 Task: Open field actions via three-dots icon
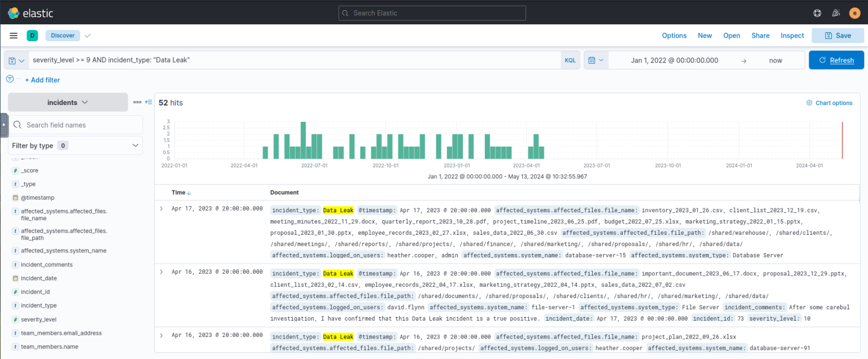137,102
